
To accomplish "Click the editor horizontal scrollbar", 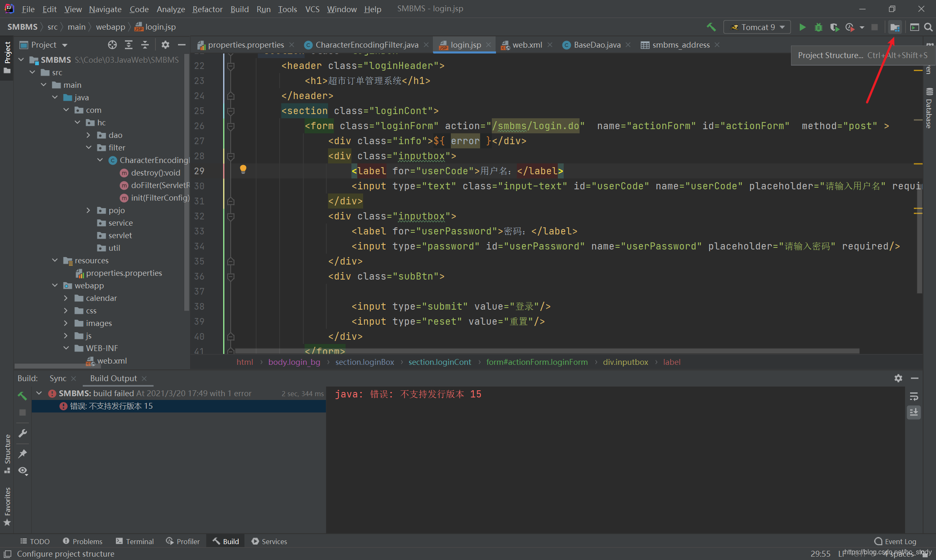I will click(x=547, y=351).
